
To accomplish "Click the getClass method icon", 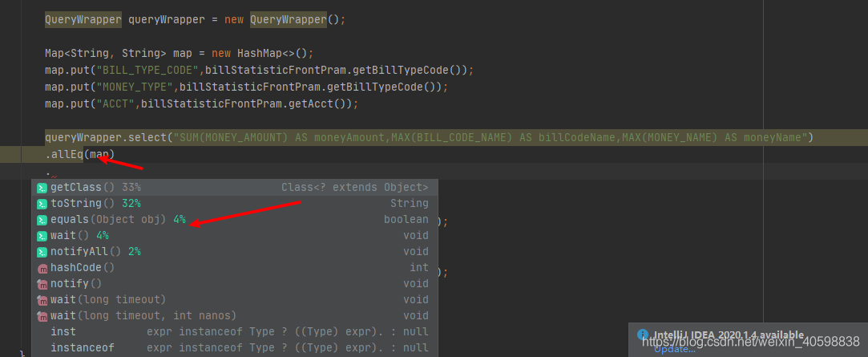I will pos(42,188).
